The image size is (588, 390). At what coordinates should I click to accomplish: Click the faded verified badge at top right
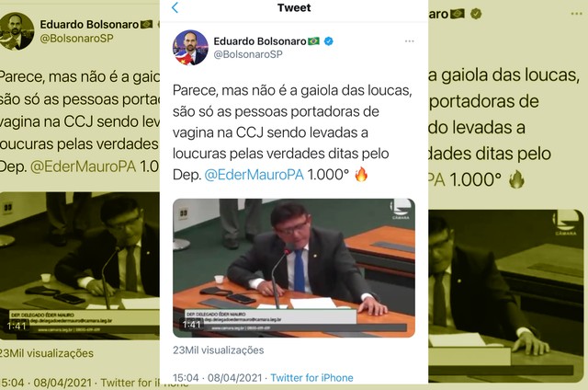coord(476,14)
